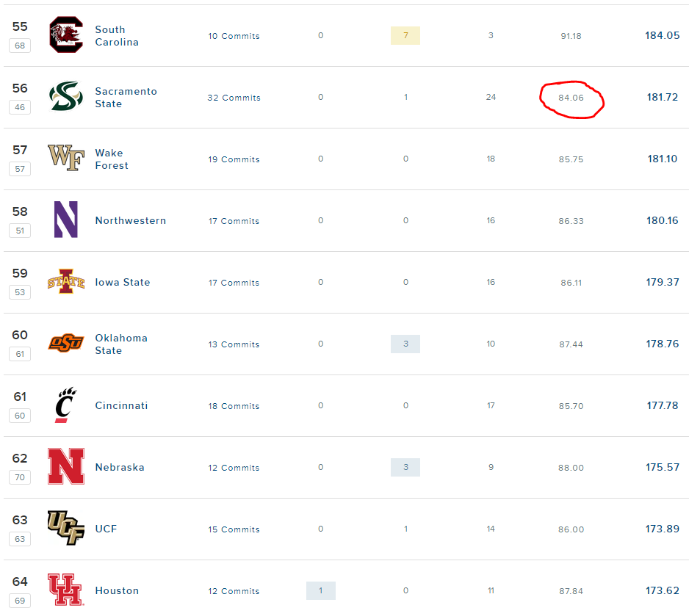View South Carolina's 10 Commits

[x=234, y=36]
